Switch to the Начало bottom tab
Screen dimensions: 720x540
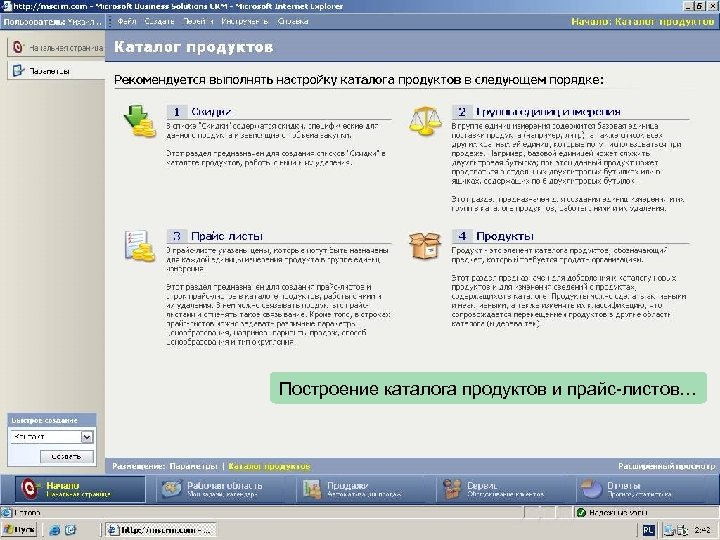[x=80, y=489]
